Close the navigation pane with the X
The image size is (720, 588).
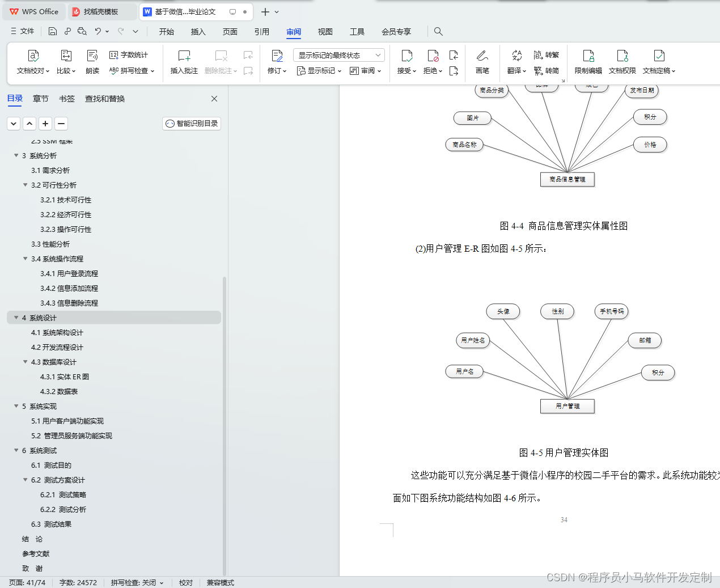pos(214,99)
